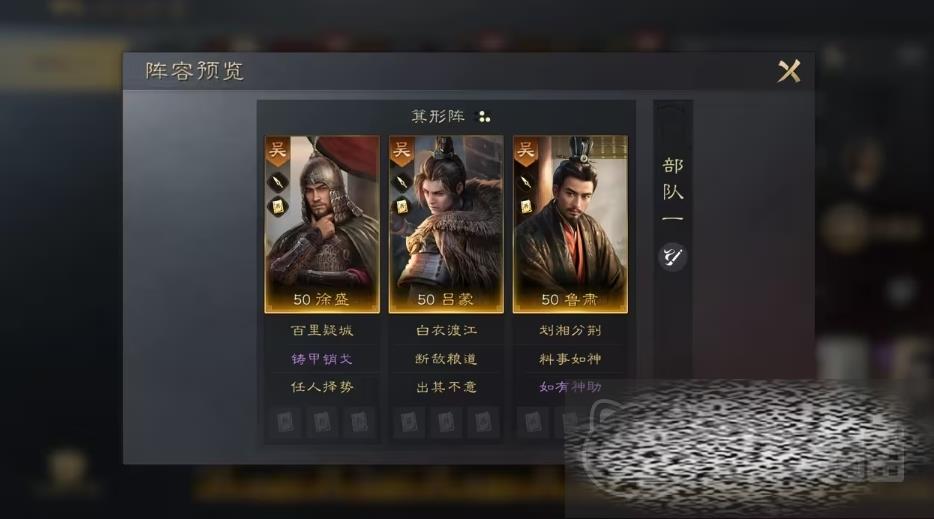Click the 断敌粮道 skill entry
The width and height of the screenshot is (934, 519).
click(x=446, y=359)
